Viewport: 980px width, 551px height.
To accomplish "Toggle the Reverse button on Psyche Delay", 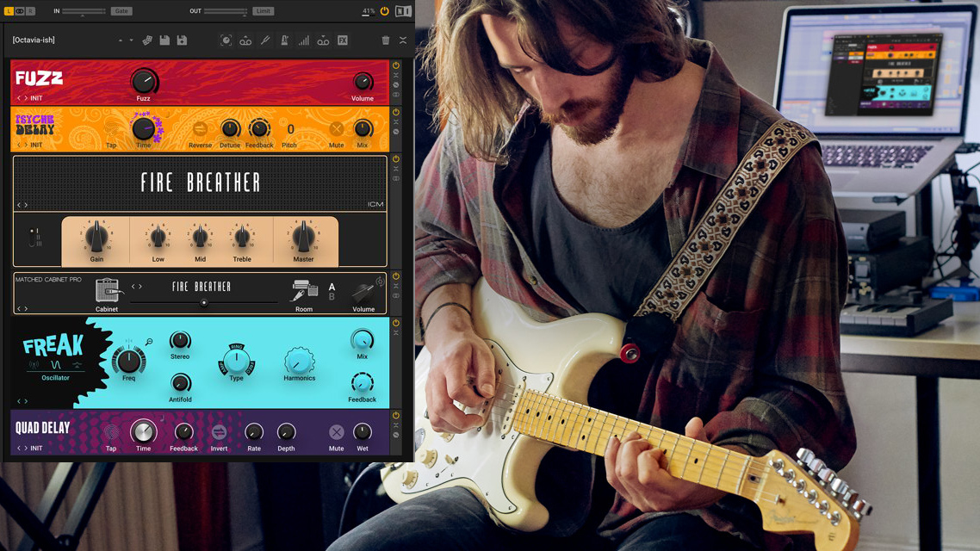I will [x=200, y=129].
